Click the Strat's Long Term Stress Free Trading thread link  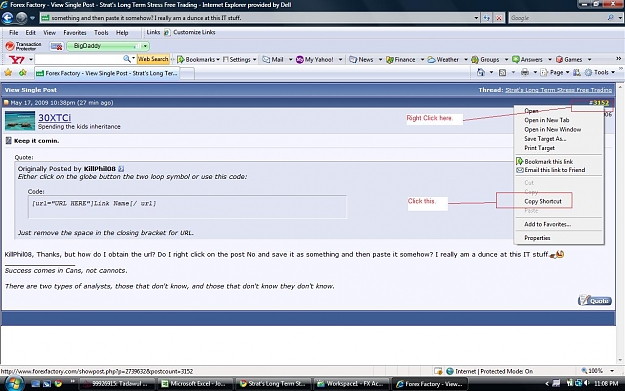click(558, 90)
